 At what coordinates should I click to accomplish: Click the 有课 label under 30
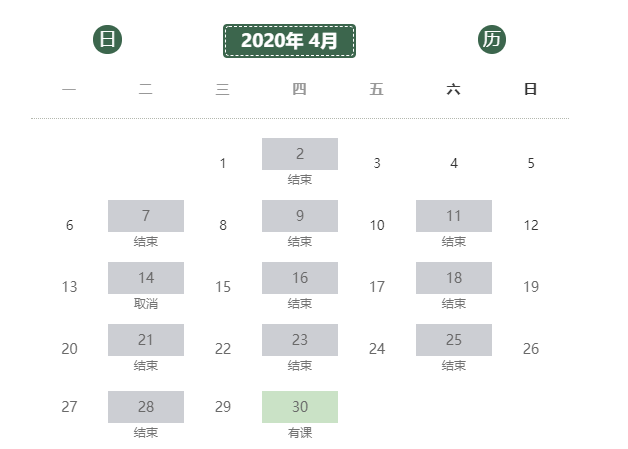click(x=300, y=433)
